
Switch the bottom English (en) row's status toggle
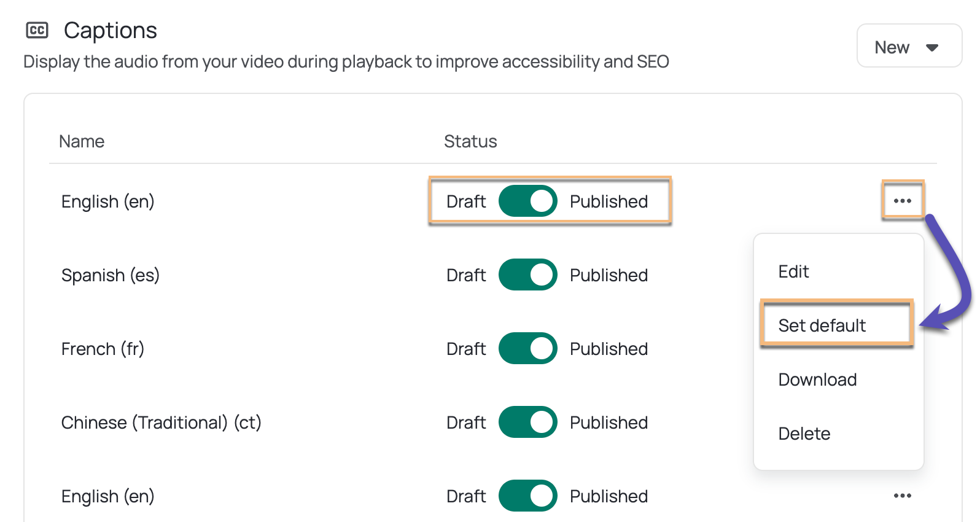pyautogui.click(x=527, y=496)
